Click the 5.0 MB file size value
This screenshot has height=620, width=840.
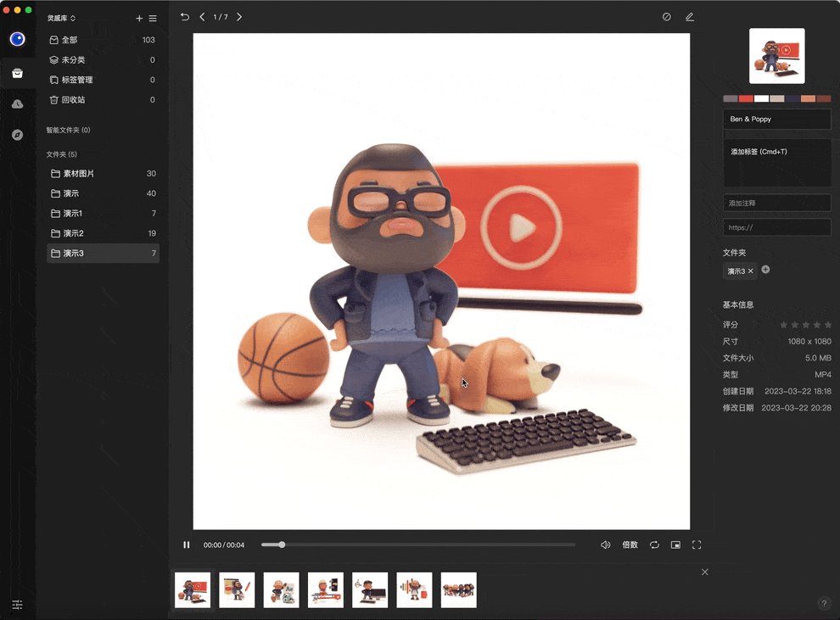818,358
